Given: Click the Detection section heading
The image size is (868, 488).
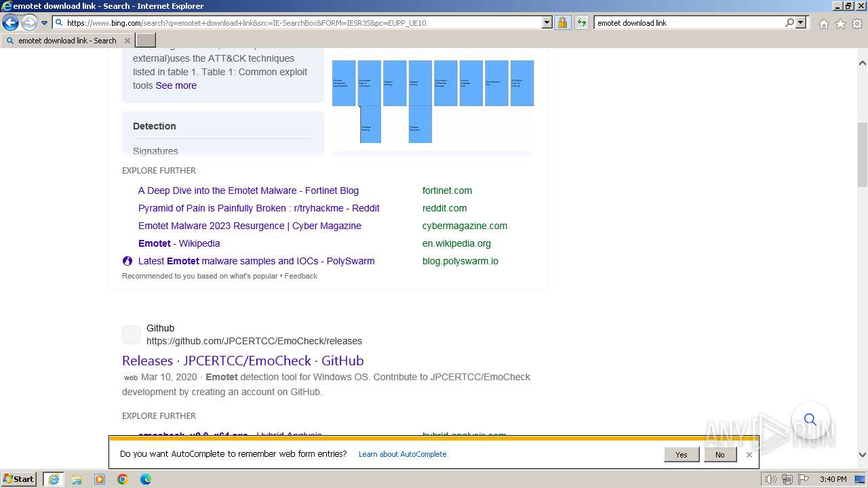Looking at the screenshot, I should [x=154, y=126].
